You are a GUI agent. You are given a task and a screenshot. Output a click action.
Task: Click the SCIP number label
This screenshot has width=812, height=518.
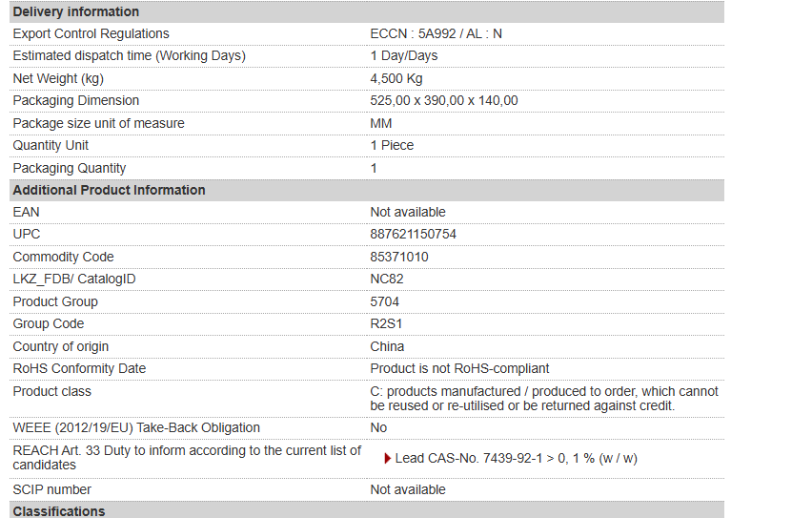[x=52, y=489]
